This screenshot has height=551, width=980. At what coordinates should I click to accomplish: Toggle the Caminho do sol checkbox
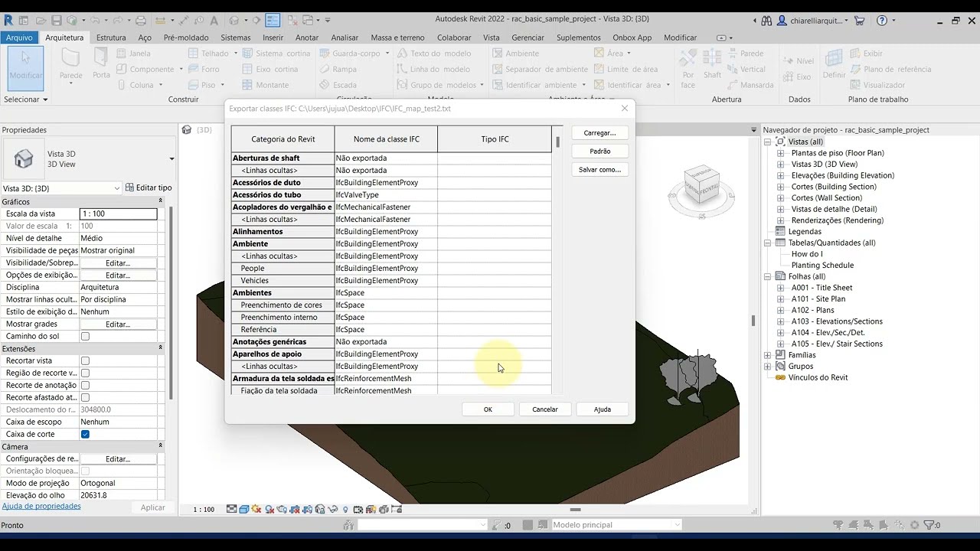coord(85,336)
